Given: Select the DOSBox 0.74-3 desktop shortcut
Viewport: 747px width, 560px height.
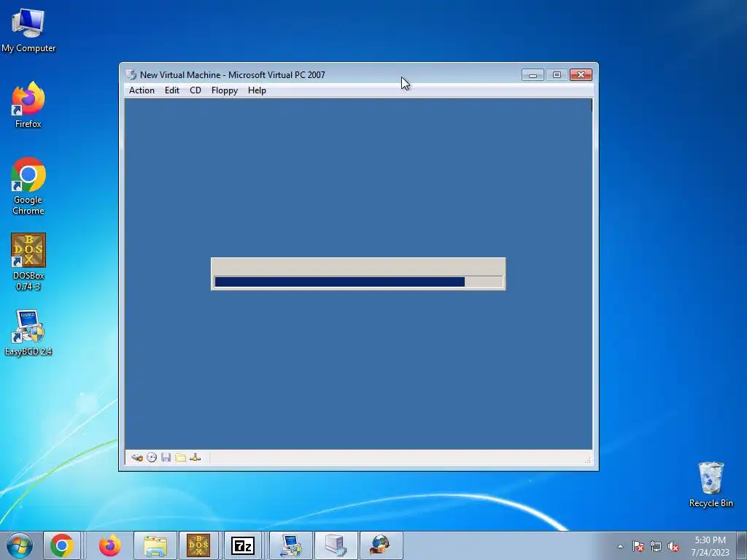Looking at the screenshot, I should point(28,262).
